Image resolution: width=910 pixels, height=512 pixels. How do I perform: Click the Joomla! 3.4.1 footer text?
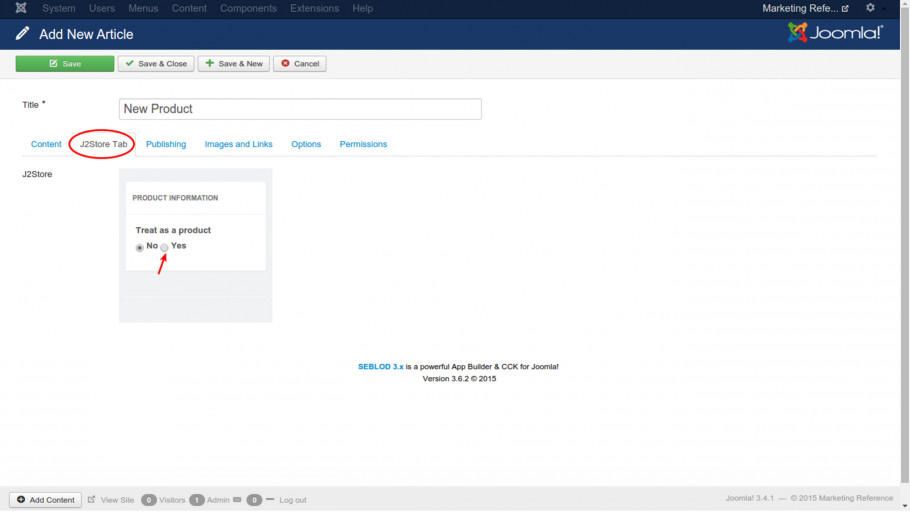pyautogui.click(x=749, y=498)
